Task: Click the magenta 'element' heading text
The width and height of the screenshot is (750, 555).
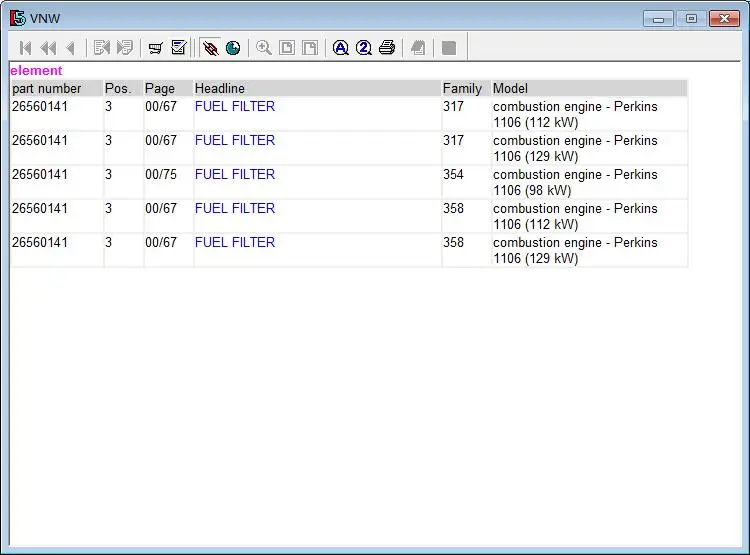Action: coord(36,71)
